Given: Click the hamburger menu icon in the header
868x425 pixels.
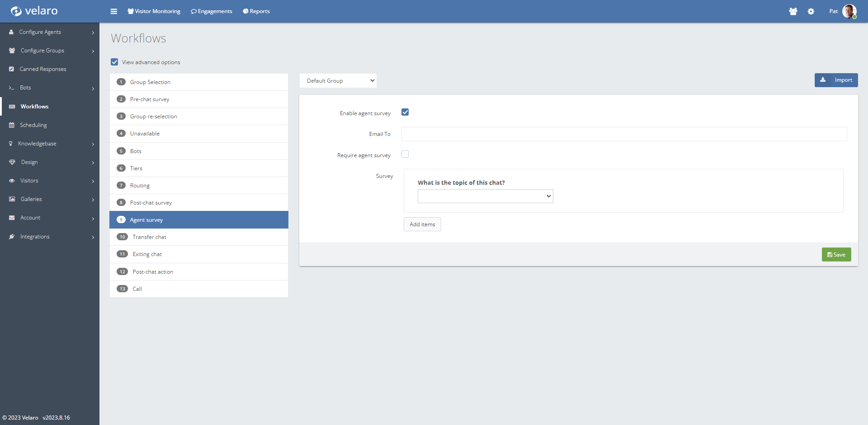Looking at the screenshot, I should (113, 11).
